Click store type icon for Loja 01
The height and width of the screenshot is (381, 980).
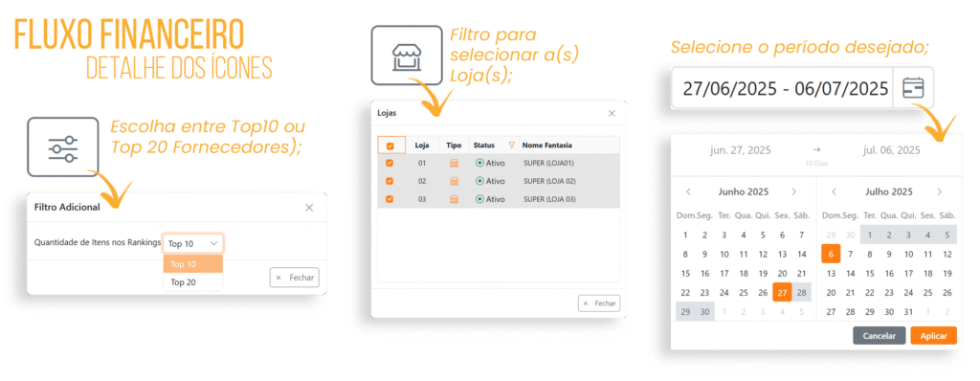455,164
